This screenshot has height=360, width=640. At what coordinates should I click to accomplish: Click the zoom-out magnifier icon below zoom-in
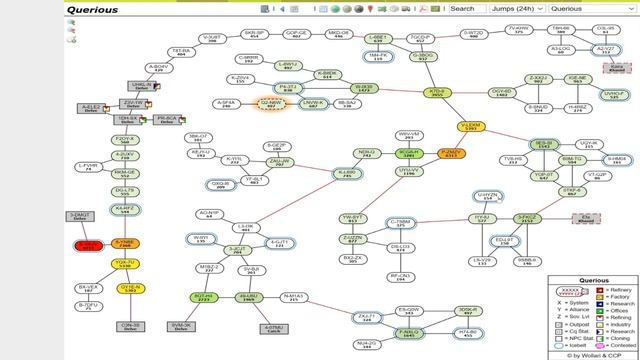pos(71,31)
